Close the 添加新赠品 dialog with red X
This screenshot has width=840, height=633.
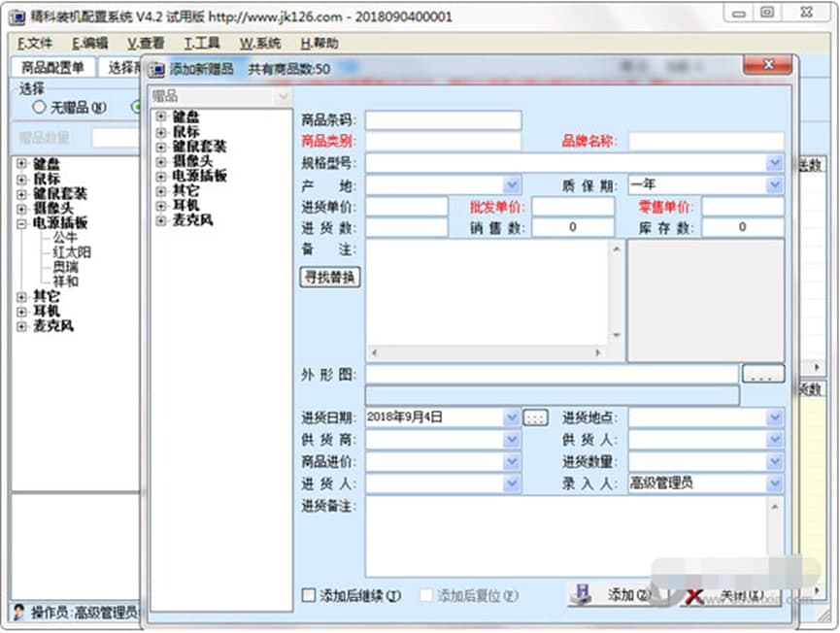pos(768,65)
